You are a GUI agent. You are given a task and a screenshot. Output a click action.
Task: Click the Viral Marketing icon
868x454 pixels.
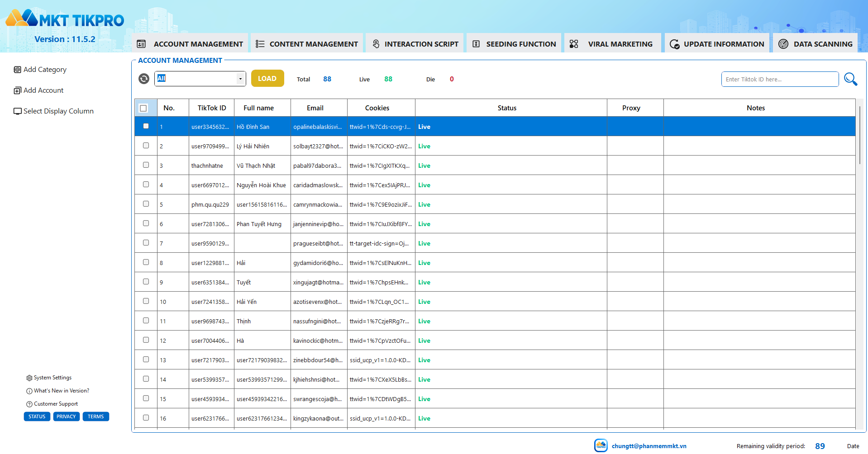(574, 44)
